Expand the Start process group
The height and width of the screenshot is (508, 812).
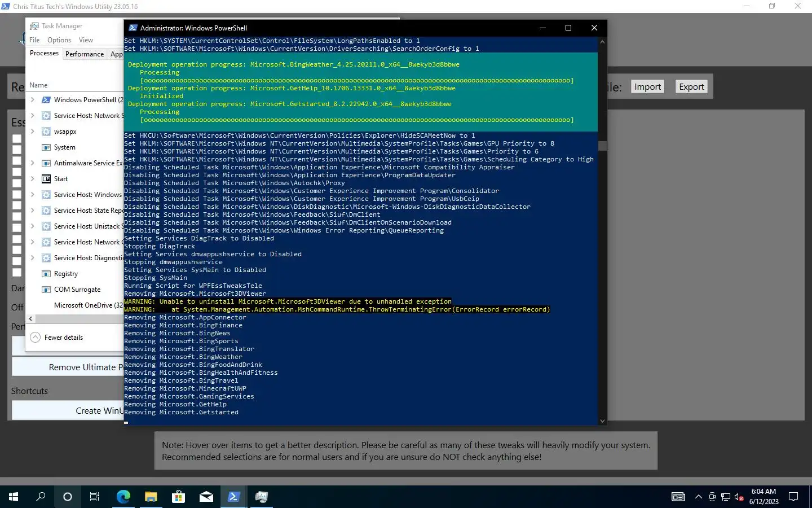[32, 179]
